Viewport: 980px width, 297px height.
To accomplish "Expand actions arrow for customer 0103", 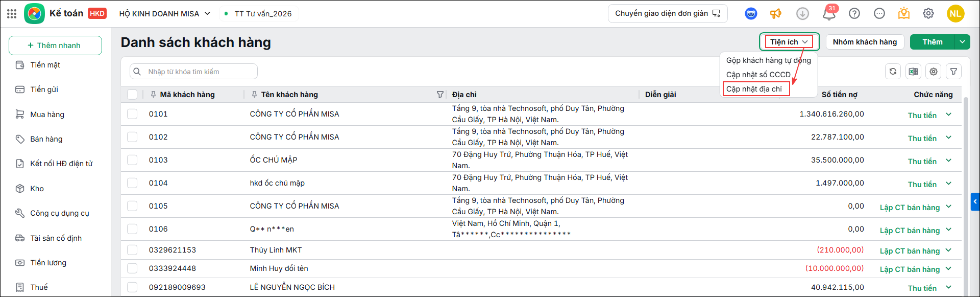I will [948, 161].
